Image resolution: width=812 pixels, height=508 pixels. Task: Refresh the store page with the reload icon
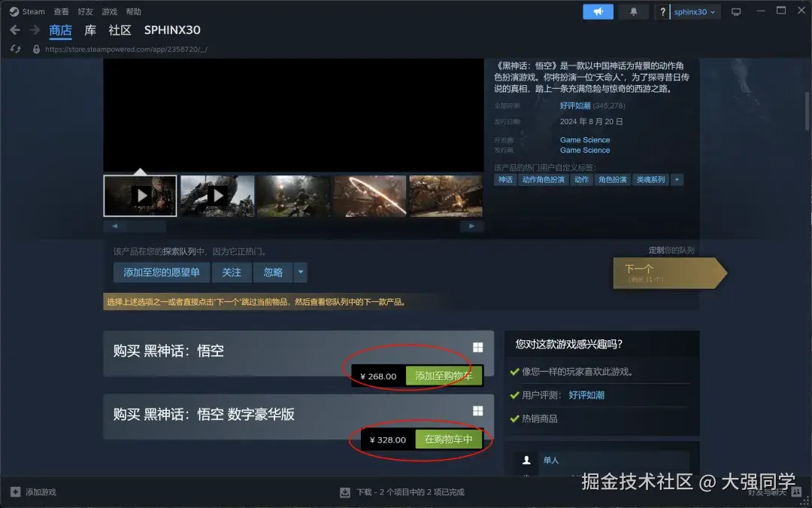point(15,47)
